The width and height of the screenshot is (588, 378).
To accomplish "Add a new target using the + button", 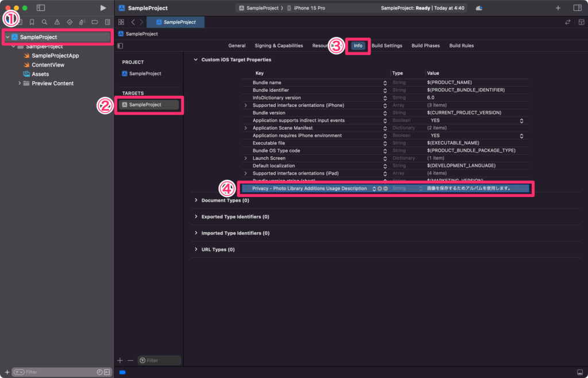I will [119, 360].
